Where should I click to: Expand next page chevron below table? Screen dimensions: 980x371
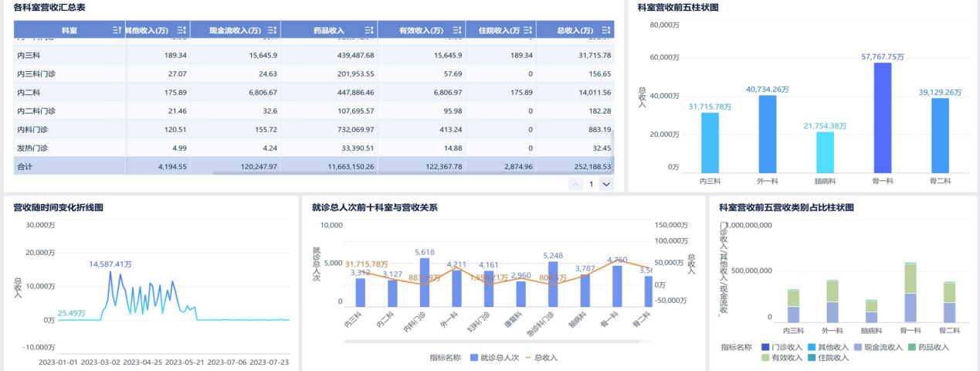pyautogui.click(x=605, y=184)
